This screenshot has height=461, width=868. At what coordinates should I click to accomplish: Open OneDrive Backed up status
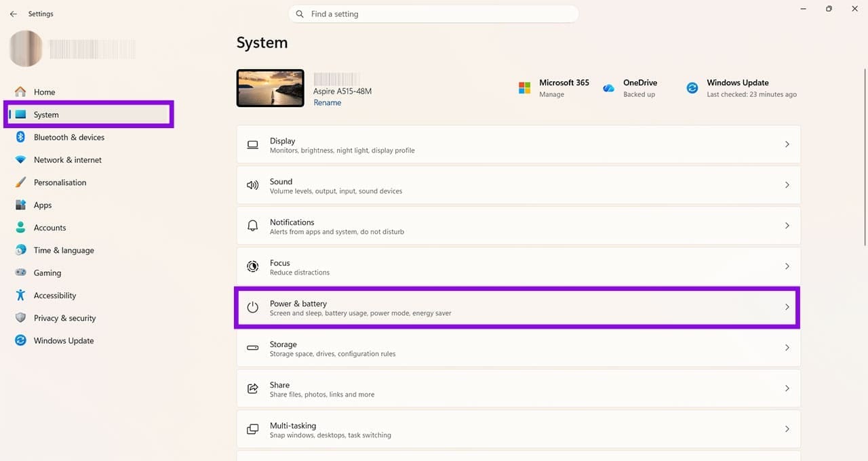tap(639, 95)
